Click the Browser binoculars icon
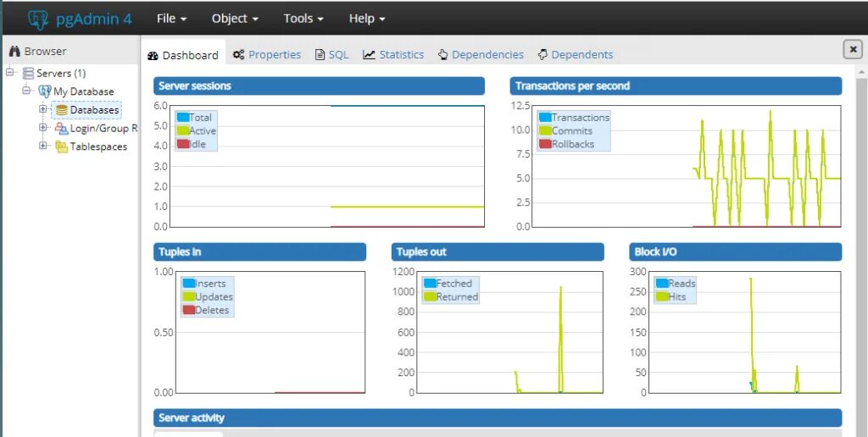This screenshot has height=437, width=868. tap(14, 52)
